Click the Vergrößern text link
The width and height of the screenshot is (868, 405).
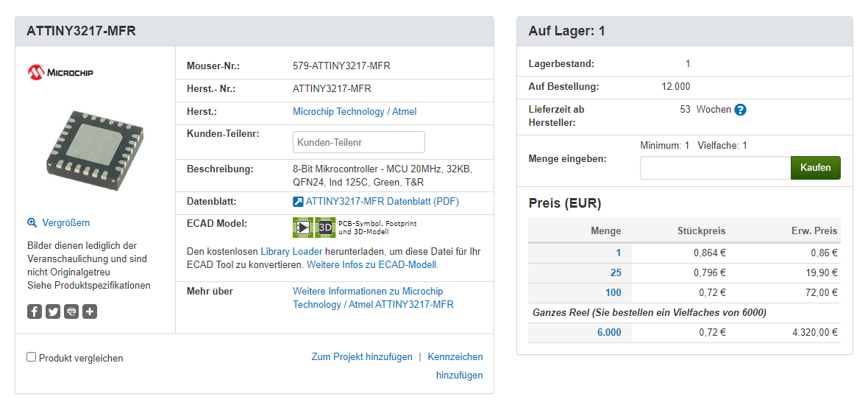pos(66,222)
